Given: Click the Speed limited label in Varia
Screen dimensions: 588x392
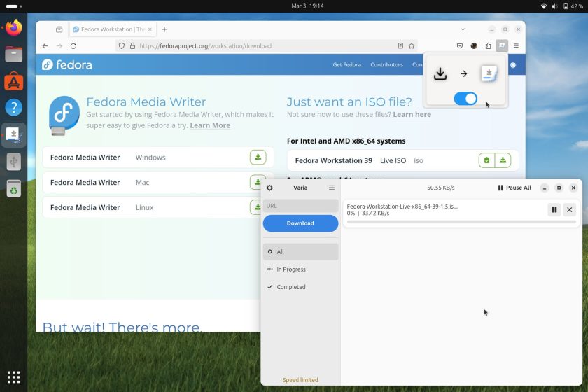Looking at the screenshot, I should click(x=300, y=380).
